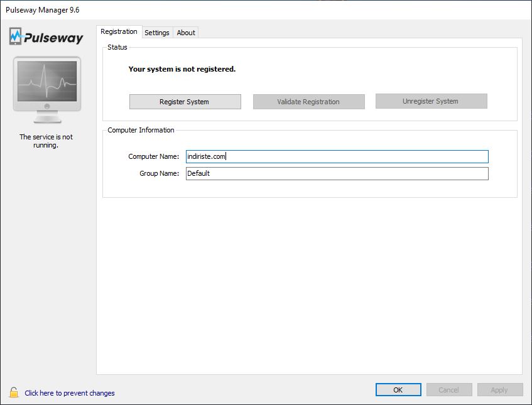Click the Cancel button
This screenshot has width=532, height=405.
449,390
